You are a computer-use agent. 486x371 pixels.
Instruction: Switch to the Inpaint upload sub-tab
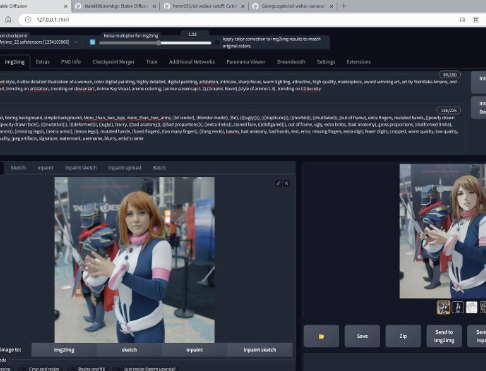pos(124,168)
